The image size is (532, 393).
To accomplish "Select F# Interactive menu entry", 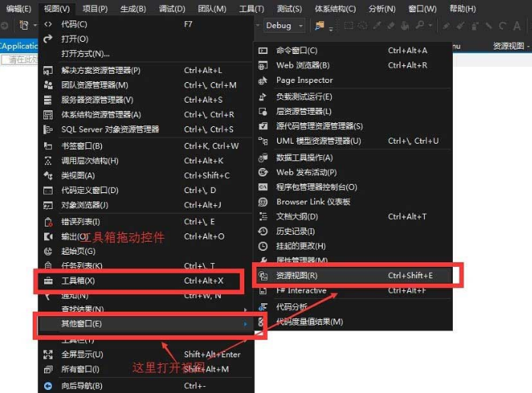I will click(x=301, y=290).
